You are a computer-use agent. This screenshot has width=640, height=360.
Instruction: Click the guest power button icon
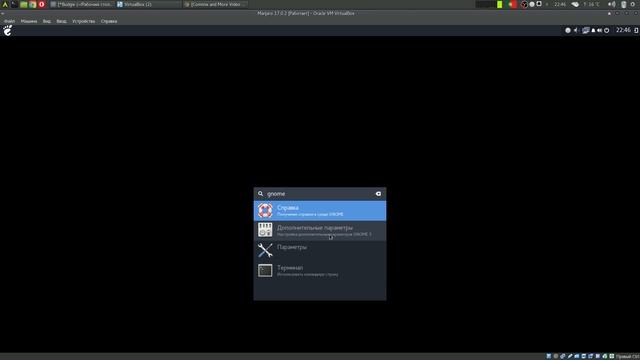click(x=607, y=30)
